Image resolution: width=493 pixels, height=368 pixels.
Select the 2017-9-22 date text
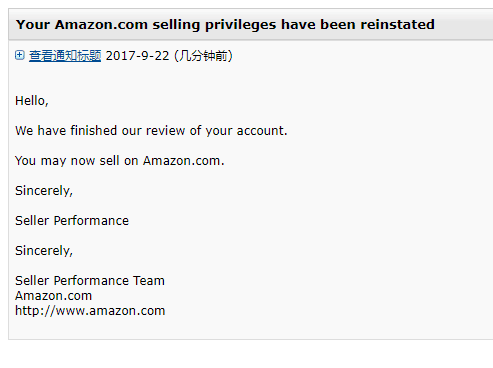pos(137,56)
